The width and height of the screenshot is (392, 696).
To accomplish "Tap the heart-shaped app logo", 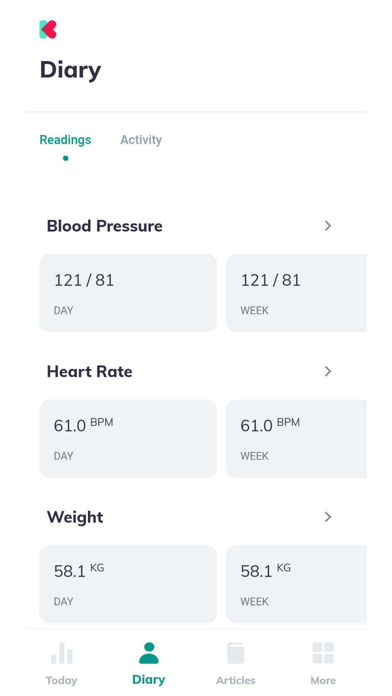I will (x=48, y=29).
